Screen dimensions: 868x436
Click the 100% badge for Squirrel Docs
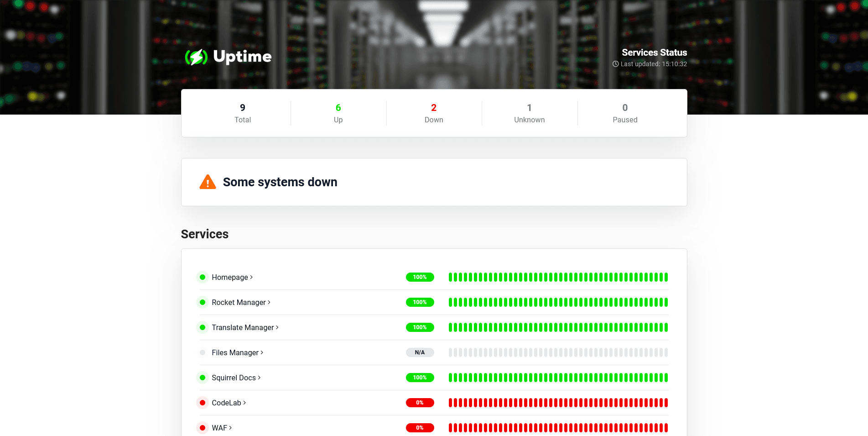point(420,378)
